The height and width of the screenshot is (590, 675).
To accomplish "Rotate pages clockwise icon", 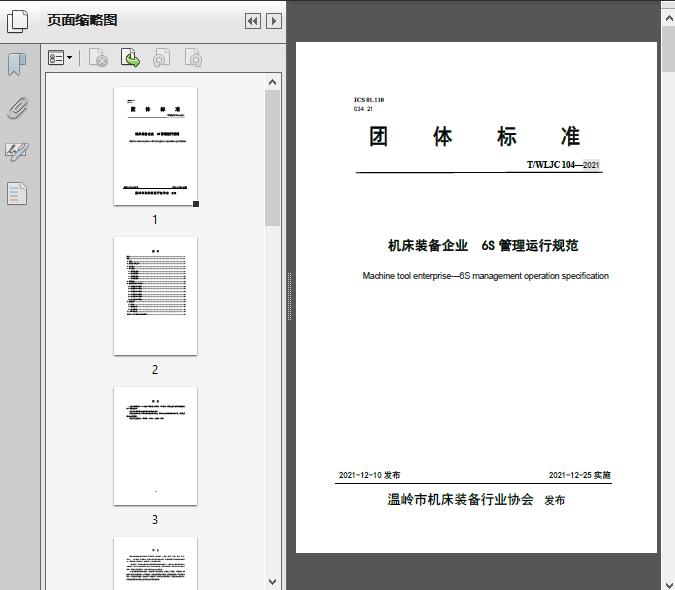I will (193, 58).
